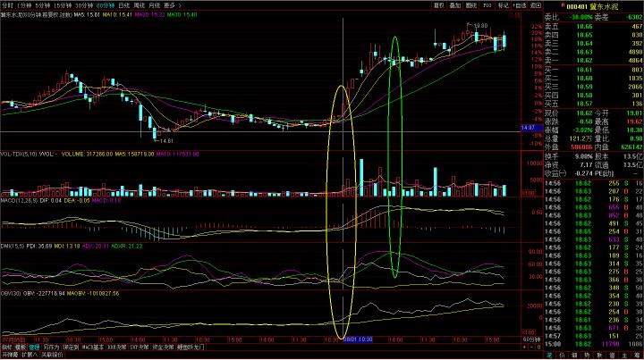
Task: Click the 14.61 low price annotation
Action: pyautogui.click(x=166, y=140)
